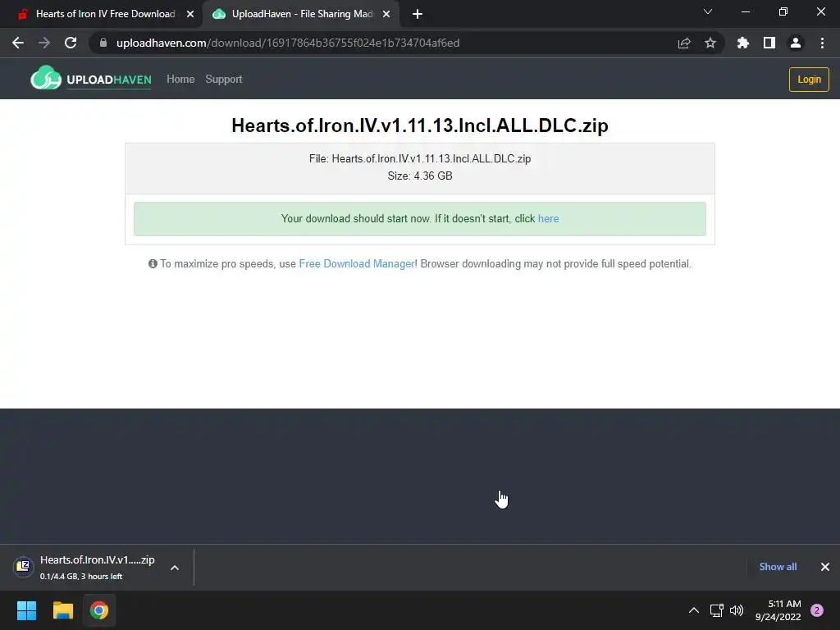
Task: Close the Hearts of Iron IV tab
Action: (190, 14)
